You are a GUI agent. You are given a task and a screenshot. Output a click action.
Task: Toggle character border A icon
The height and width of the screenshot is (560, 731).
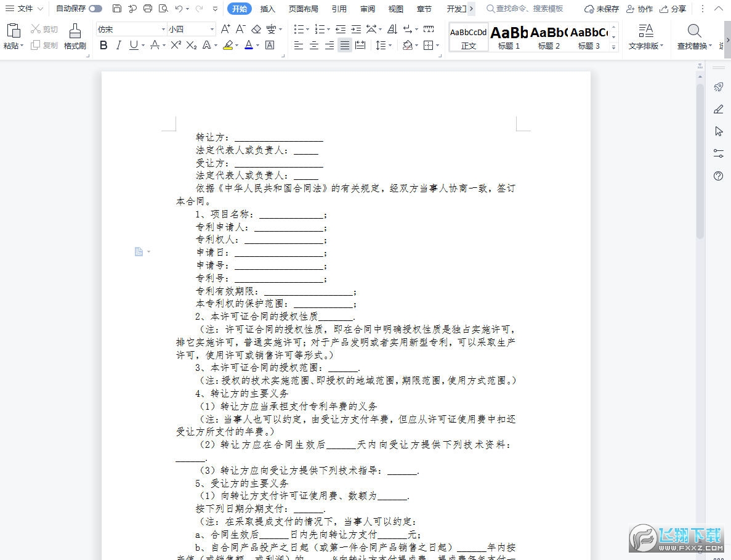tap(270, 45)
